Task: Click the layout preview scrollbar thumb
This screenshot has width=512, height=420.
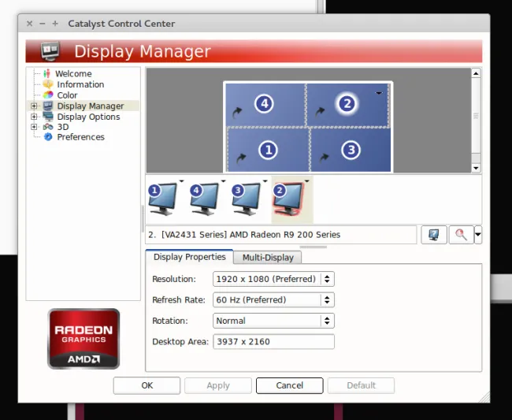Action: tap(476, 116)
